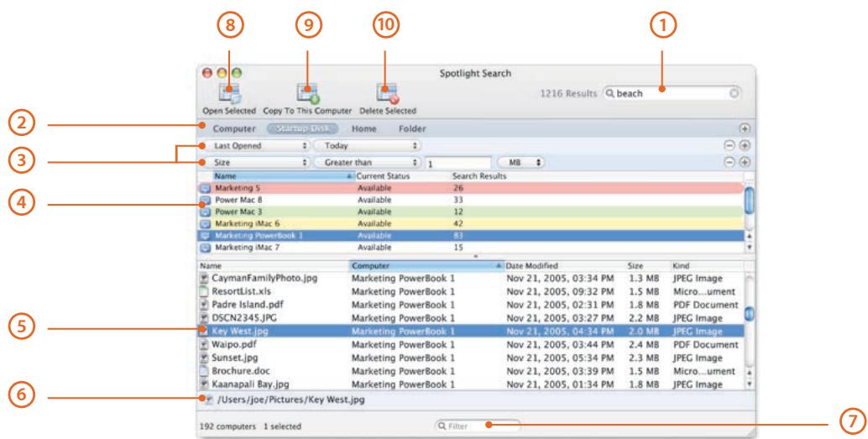This screenshot has width=868, height=439.
Task: Click the size value field containing 1
Action: click(458, 163)
